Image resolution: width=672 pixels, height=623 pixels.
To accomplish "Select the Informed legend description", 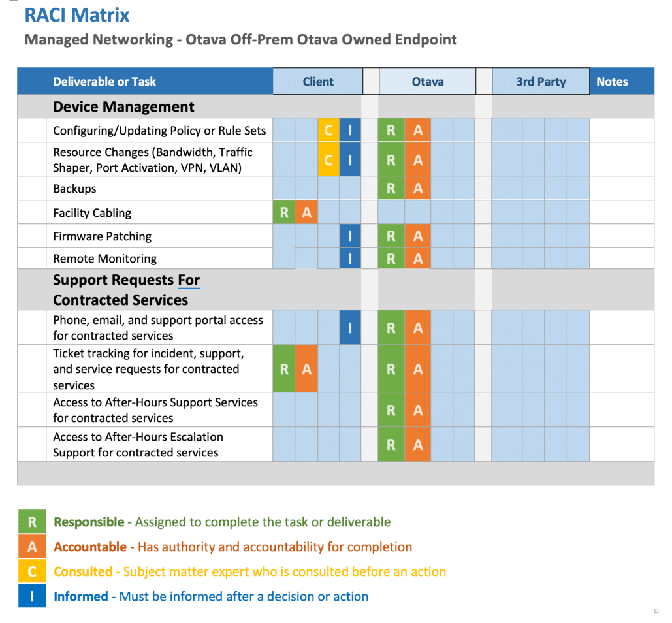I will 211,596.
